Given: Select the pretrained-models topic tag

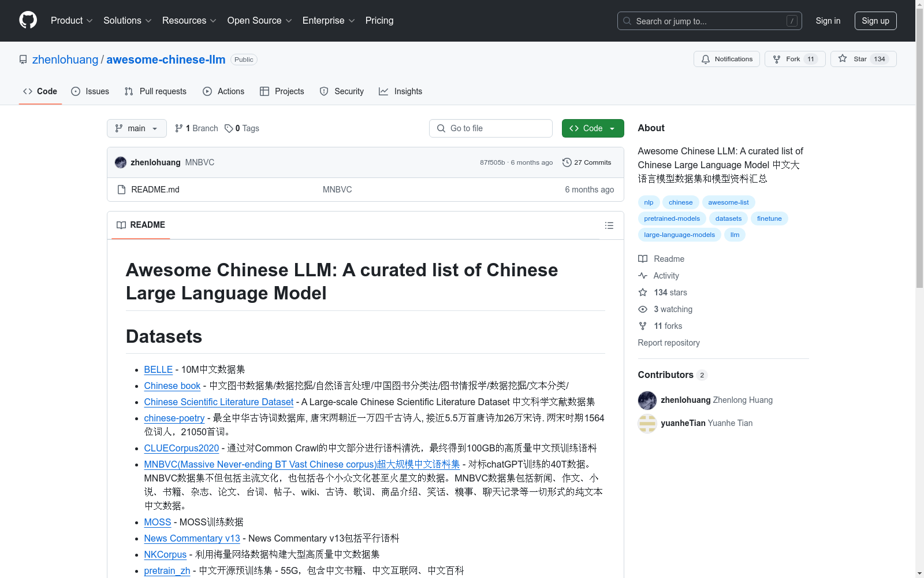Looking at the screenshot, I should tap(672, 218).
